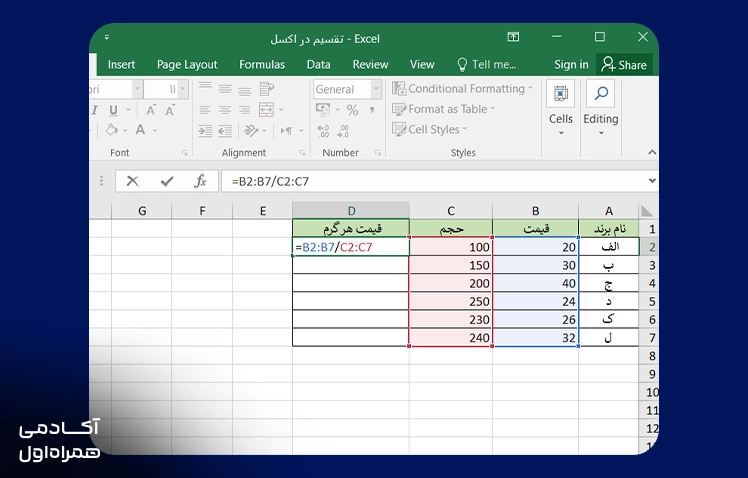Screen dimensions: 748x478
Task: Toggle Wrap Text
Action: 266,89
